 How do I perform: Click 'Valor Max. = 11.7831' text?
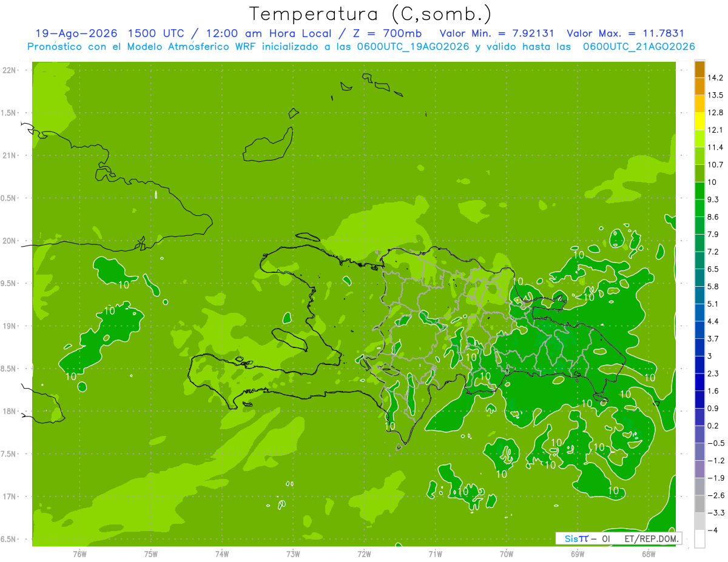(625, 33)
